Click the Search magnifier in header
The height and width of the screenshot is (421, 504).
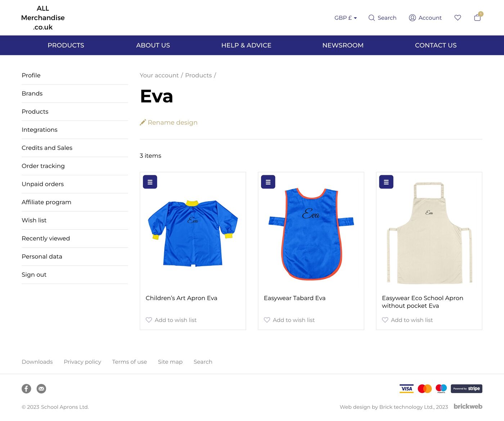pyautogui.click(x=372, y=18)
